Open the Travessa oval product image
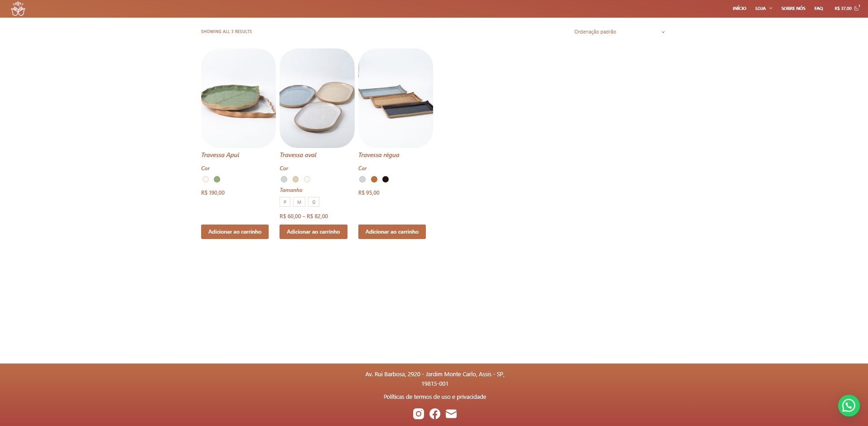 [x=317, y=98]
